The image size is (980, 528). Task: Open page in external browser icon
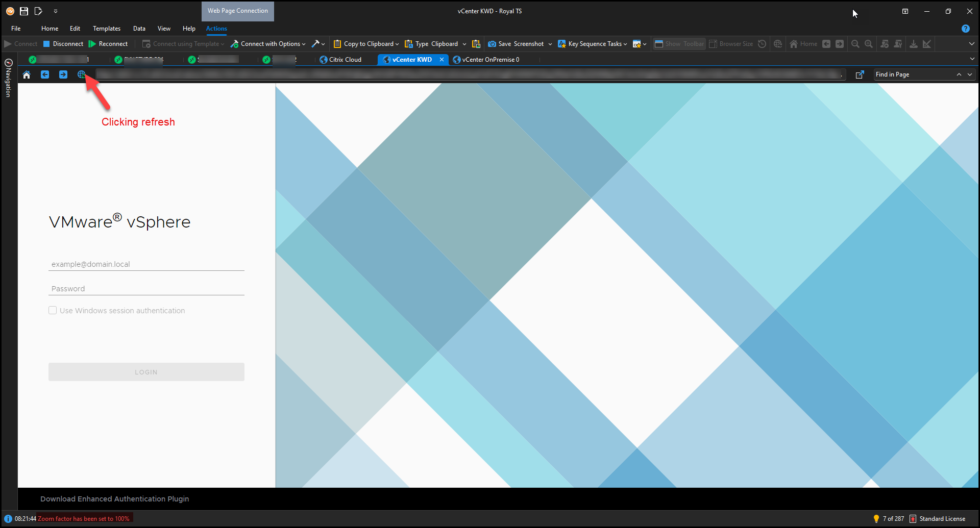(860, 74)
